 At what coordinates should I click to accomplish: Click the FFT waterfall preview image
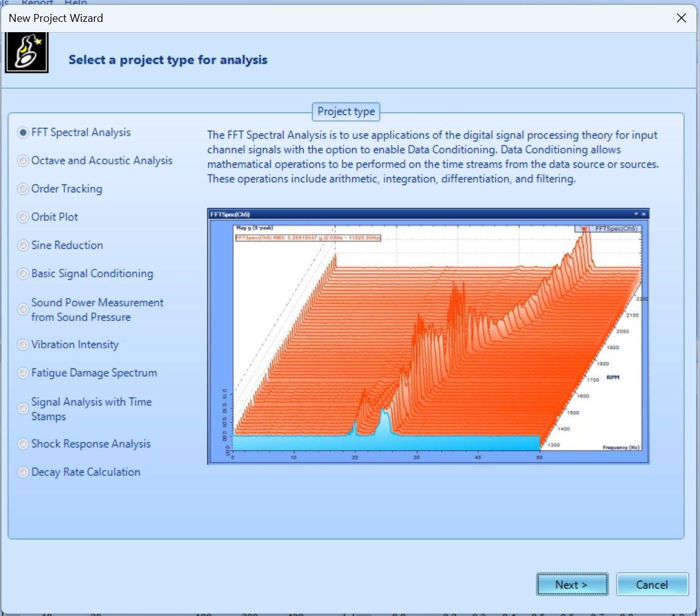pyautogui.click(x=428, y=336)
